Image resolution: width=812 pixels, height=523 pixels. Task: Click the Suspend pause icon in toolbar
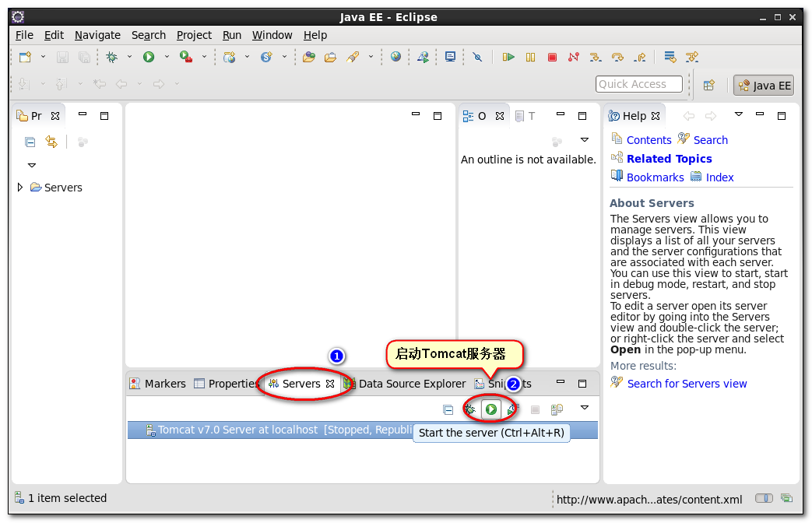click(530, 57)
